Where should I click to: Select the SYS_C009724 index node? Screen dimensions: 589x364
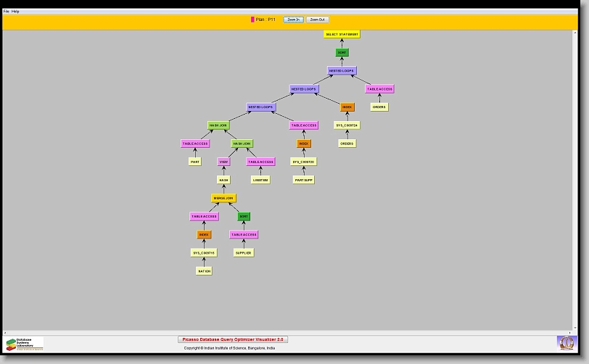(x=347, y=125)
